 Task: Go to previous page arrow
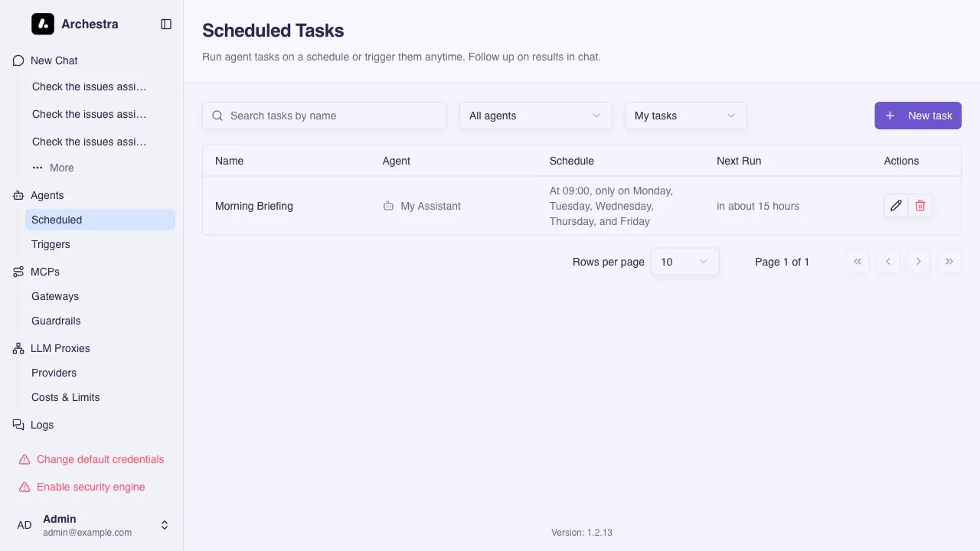pos(887,262)
